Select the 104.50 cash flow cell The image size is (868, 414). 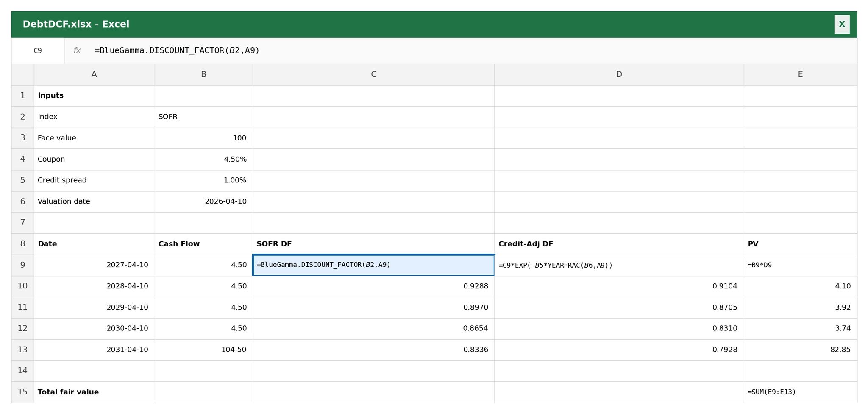click(x=204, y=350)
